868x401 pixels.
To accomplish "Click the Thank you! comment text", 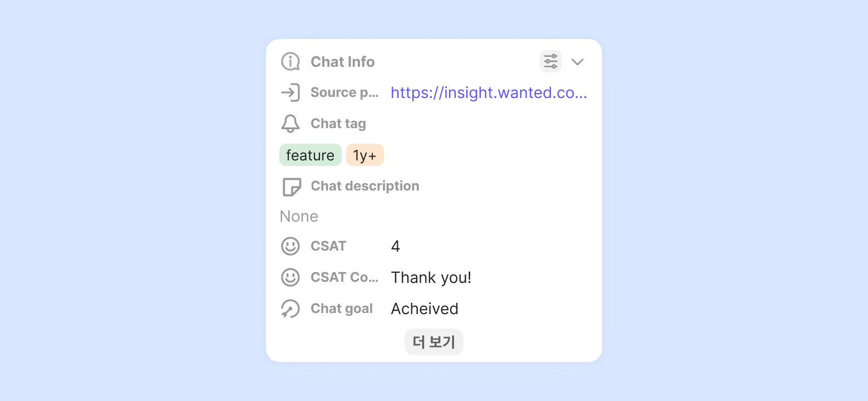I will (x=431, y=277).
